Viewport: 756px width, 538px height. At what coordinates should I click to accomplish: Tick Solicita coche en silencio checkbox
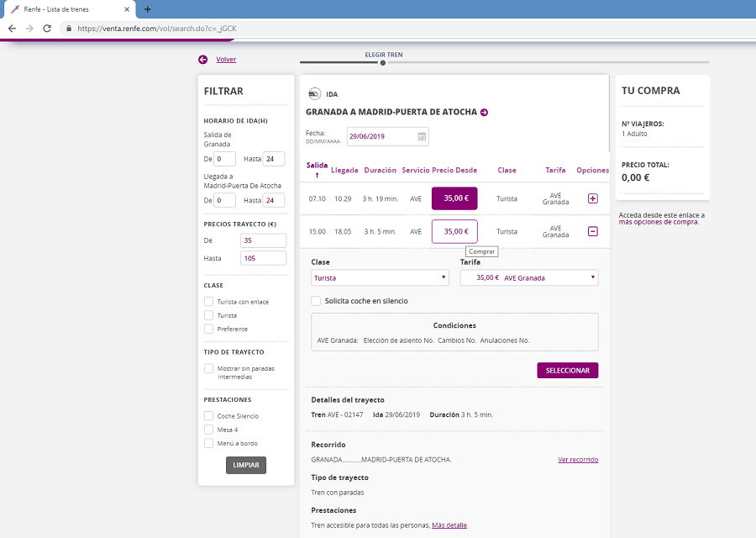(x=316, y=300)
